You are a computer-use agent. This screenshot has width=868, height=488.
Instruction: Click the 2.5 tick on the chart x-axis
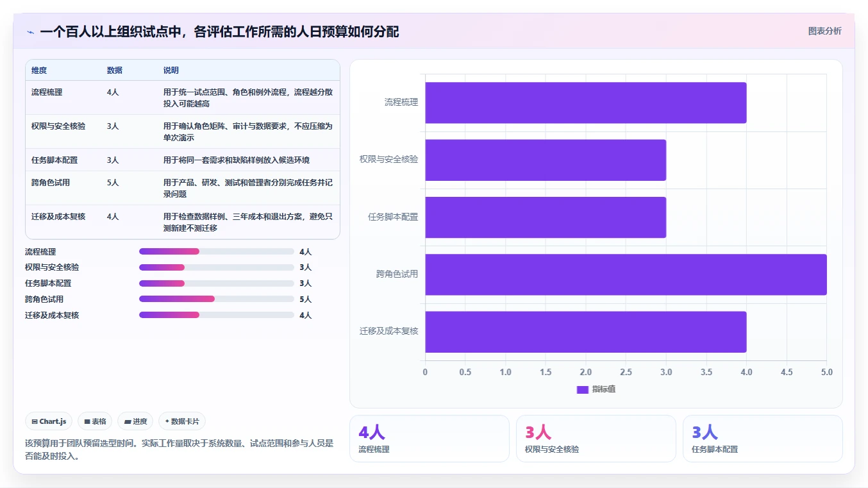pos(626,372)
